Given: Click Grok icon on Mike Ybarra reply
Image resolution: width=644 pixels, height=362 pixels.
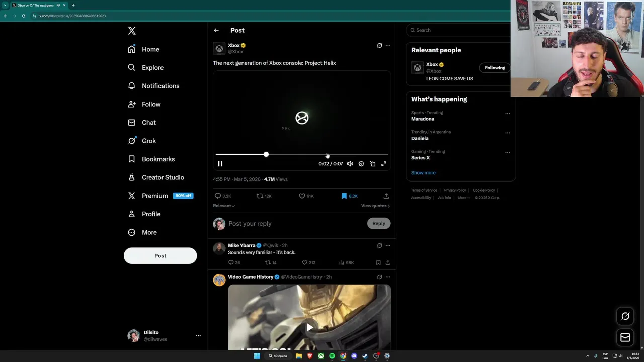Looking at the screenshot, I should 379,245.
